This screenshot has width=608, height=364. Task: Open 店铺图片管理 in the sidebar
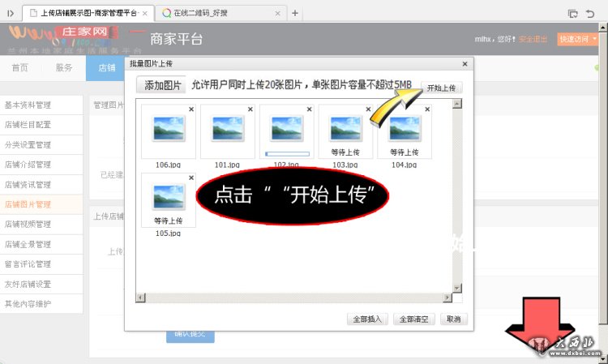point(28,204)
